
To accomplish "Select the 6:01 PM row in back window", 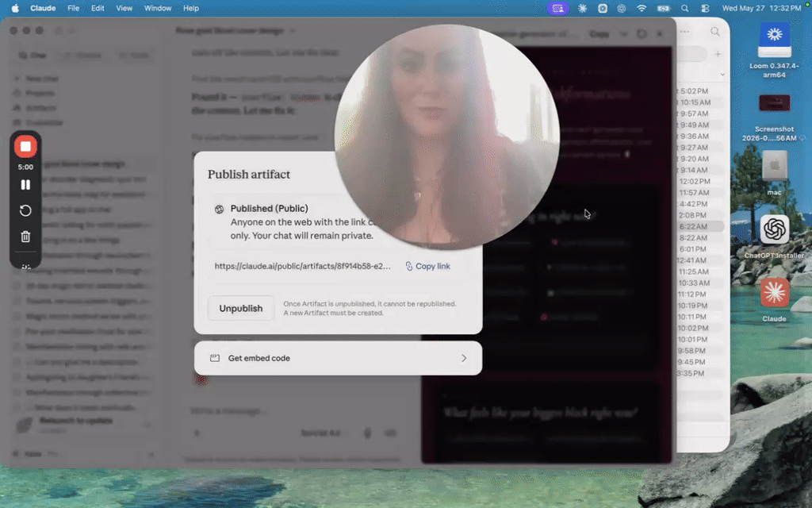I will tap(699, 249).
